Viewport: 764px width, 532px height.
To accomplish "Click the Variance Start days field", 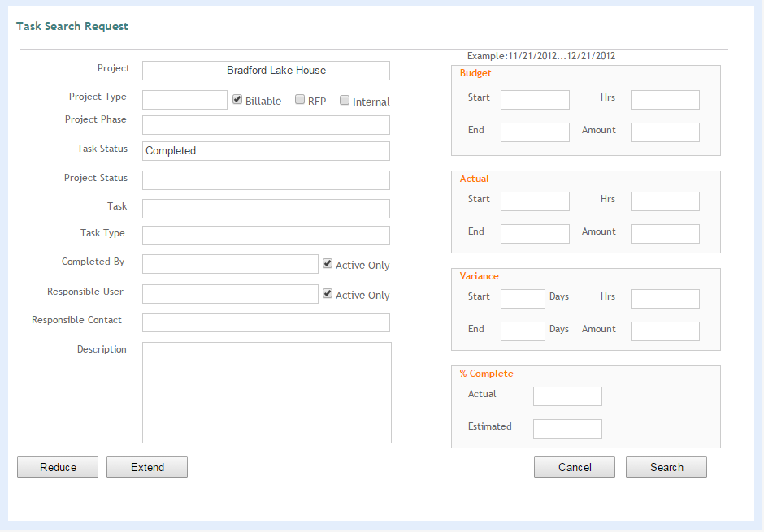I will pyautogui.click(x=523, y=299).
